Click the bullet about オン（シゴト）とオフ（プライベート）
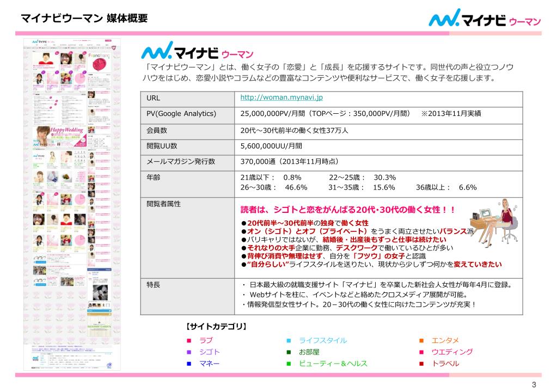This screenshot has width=557, height=392. coord(357,231)
